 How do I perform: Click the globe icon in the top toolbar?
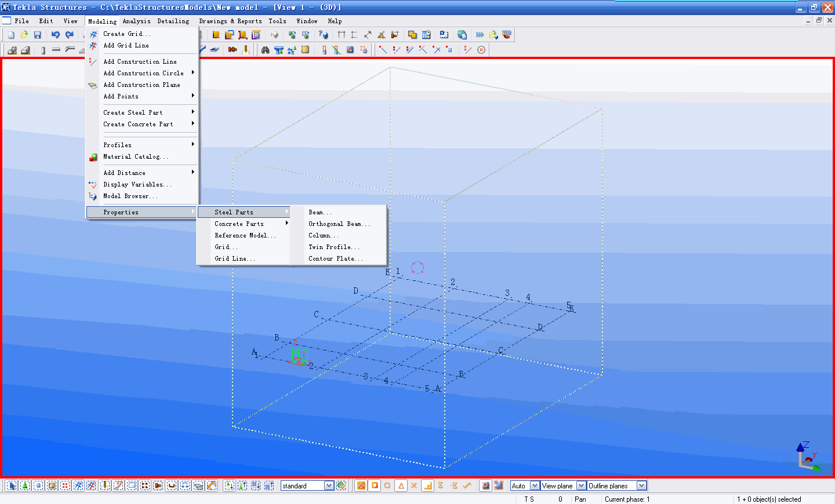click(462, 35)
